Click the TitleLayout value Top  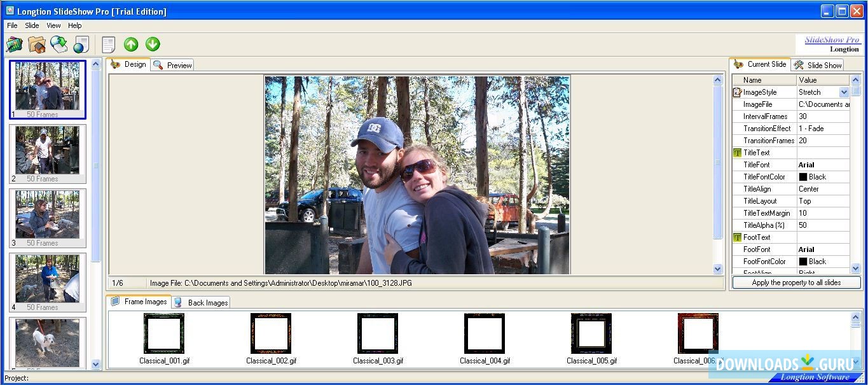point(823,201)
